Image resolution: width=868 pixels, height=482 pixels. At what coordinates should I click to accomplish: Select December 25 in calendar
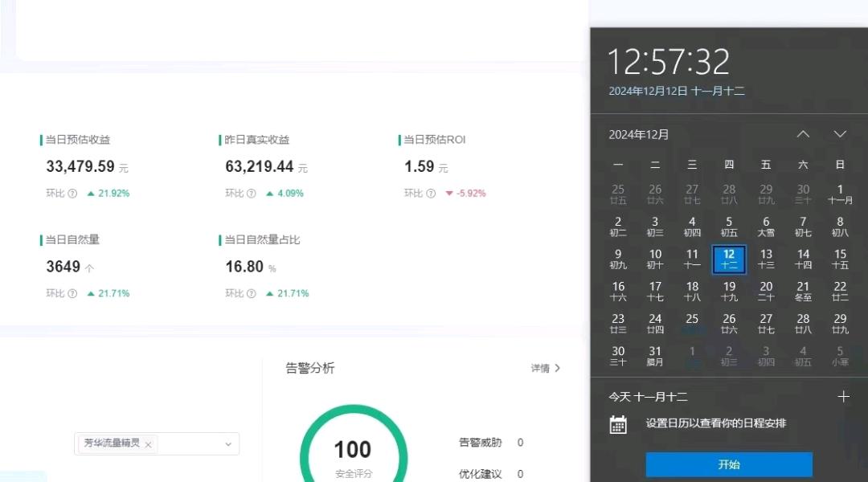click(692, 323)
